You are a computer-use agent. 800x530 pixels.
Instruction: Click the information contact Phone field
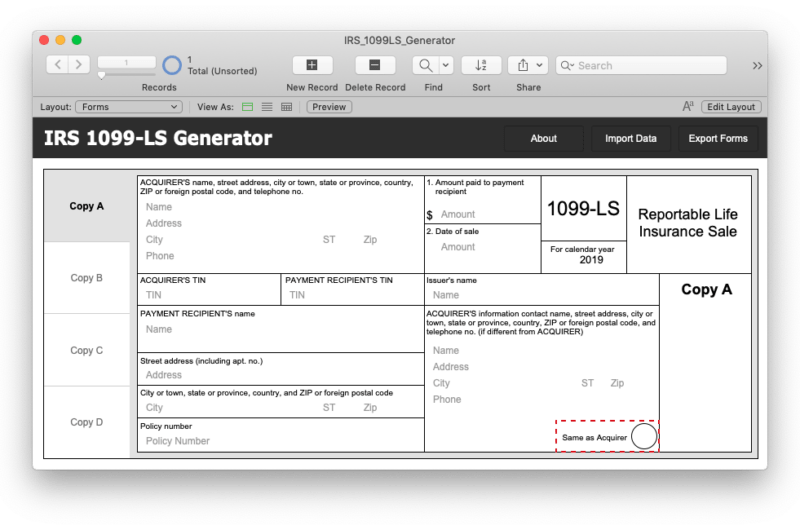tap(543, 399)
